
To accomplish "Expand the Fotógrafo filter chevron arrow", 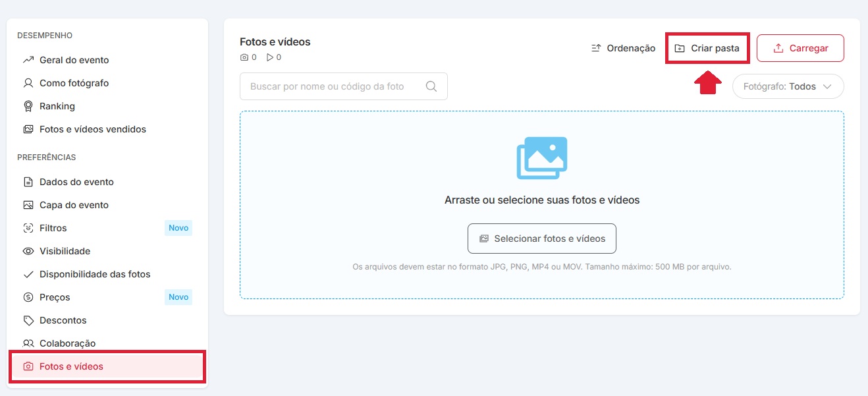I will [828, 86].
